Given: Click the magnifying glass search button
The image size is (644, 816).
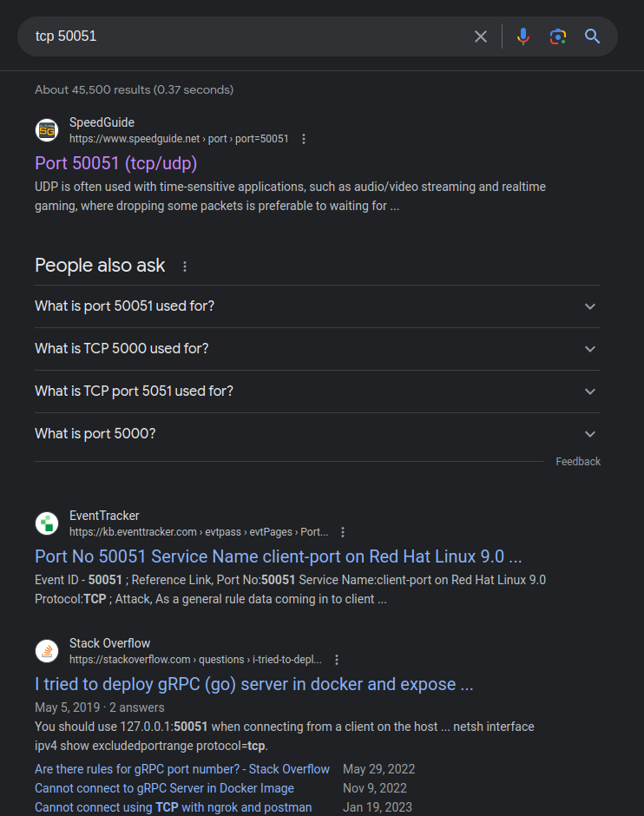Looking at the screenshot, I should click(x=593, y=36).
